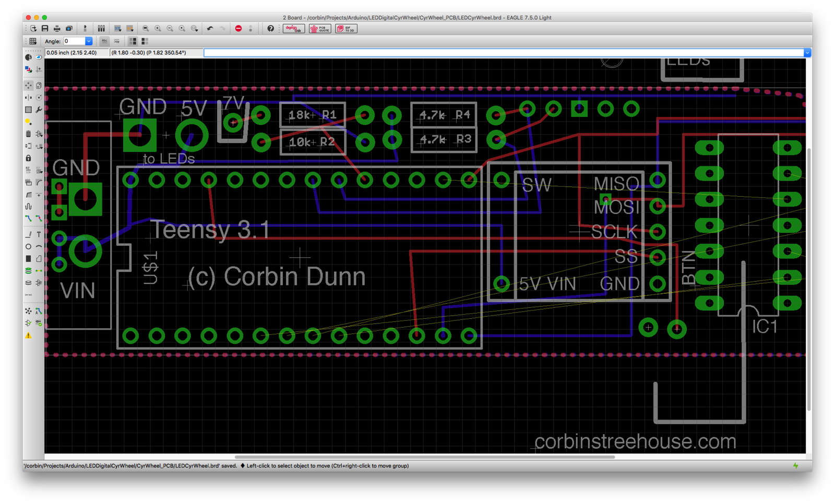Choose the Mirror tool
Image resolution: width=835 pixels, height=504 pixels.
coord(28,98)
